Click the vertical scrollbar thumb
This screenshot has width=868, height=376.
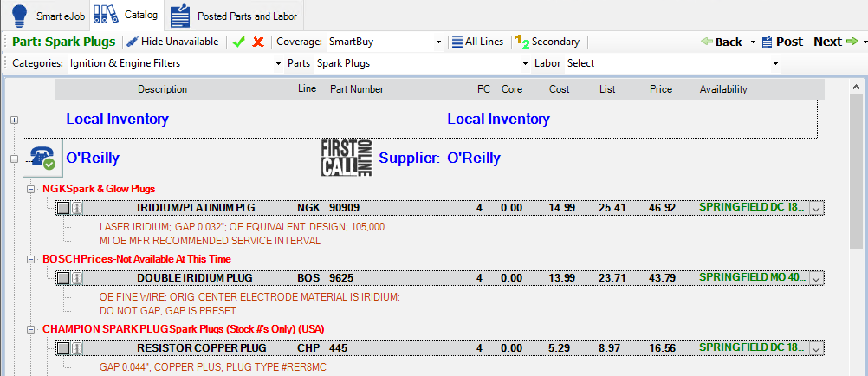tap(856, 172)
